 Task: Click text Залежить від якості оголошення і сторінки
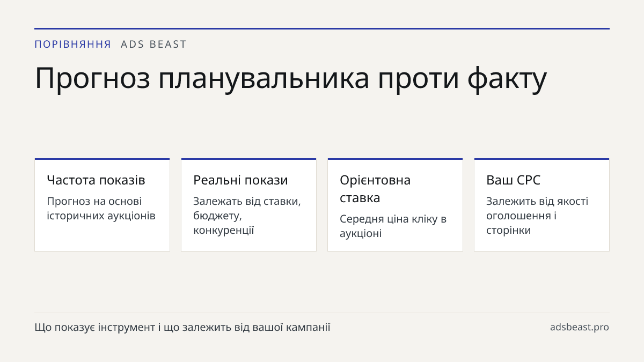[x=537, y=216]
